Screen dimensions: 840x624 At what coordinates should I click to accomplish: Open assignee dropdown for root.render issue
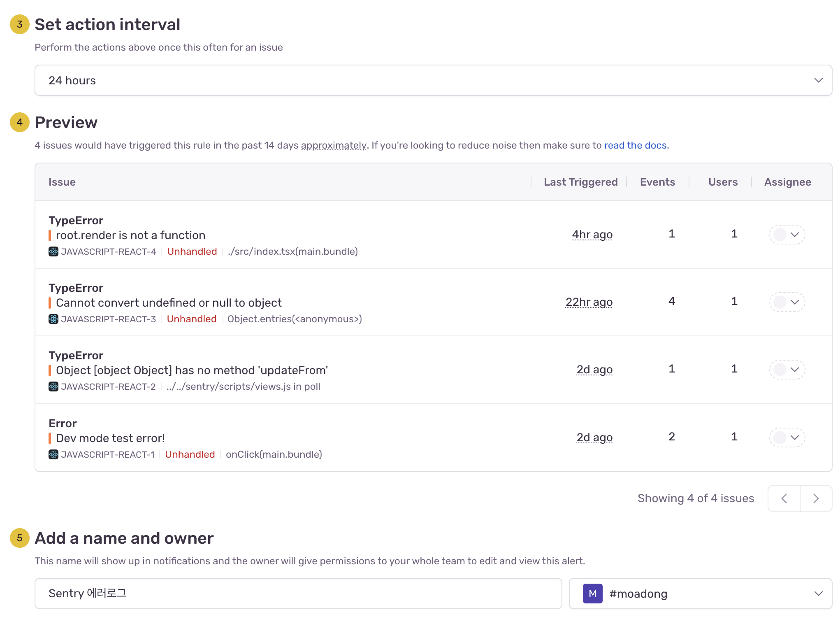click(x=787, y=235)
